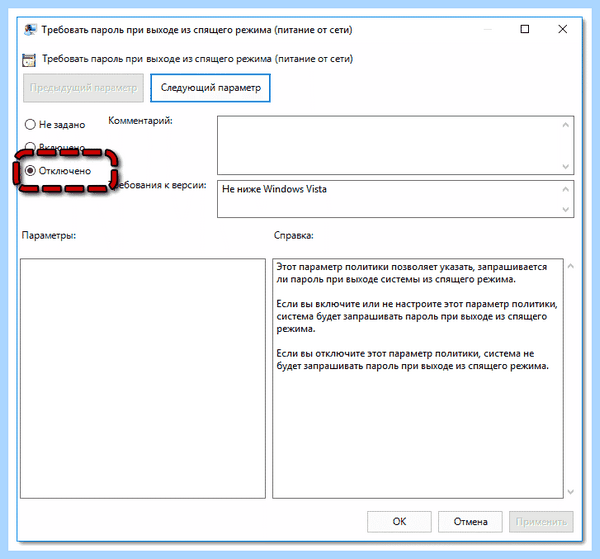This screenshot has height=559, width=600.
Task: Close the policy dialog window
Action: point(562,29)
